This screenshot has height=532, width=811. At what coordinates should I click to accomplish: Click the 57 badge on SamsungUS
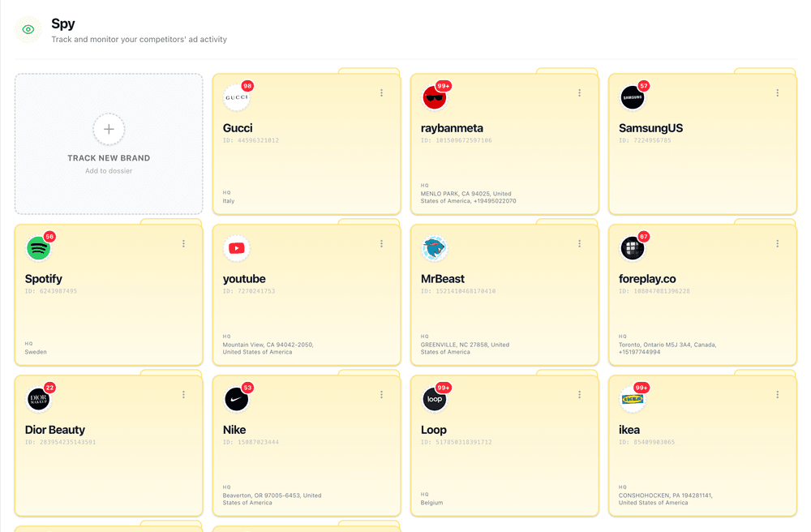tap(643, 86)
